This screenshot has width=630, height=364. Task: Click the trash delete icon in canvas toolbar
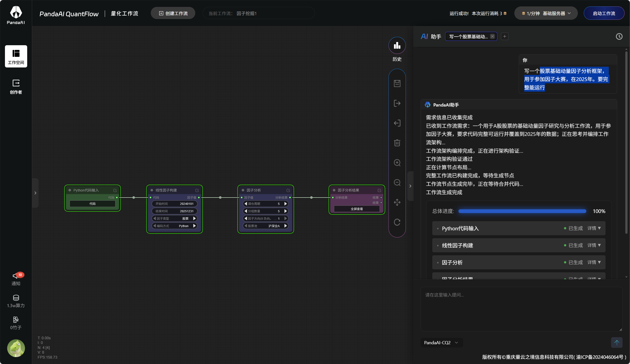point(397,143)
